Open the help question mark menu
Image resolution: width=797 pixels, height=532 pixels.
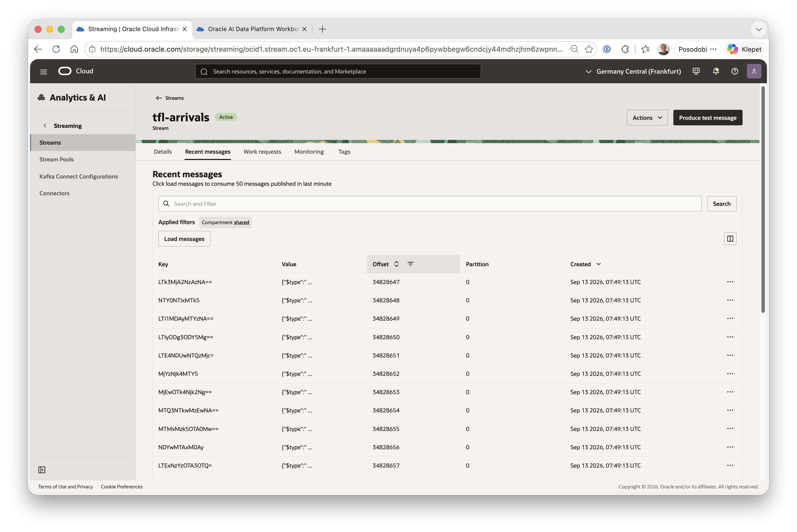click(735, 71)
